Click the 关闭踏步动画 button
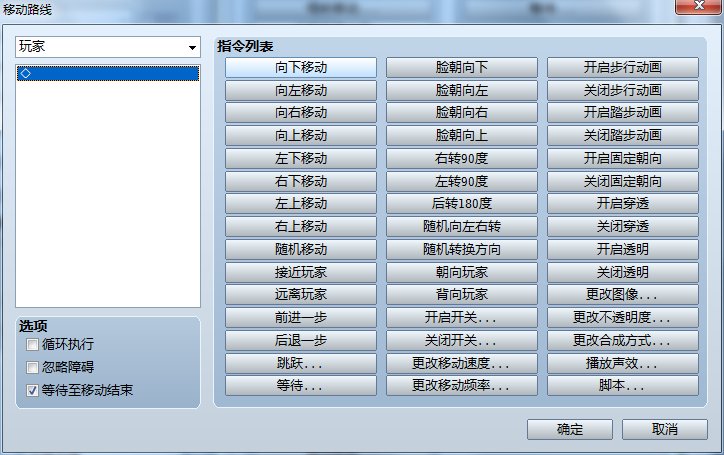 (x=623, y=136)
